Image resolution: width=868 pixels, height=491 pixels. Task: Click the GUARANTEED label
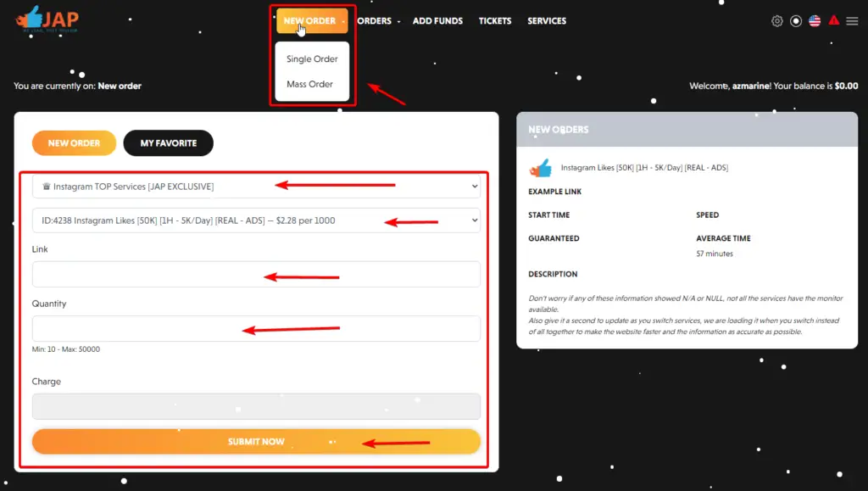click(x=554, y=238)
